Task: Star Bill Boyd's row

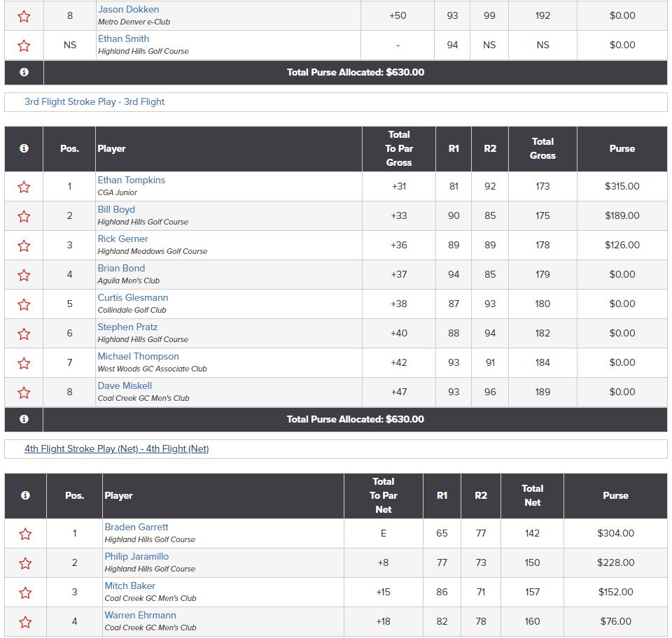Action: point(24,216)
